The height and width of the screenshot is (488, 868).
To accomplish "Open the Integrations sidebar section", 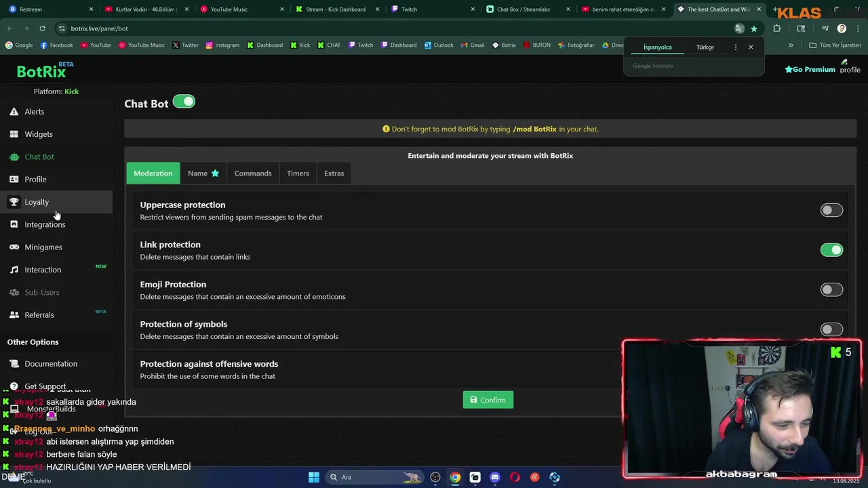I will pos(45,224).
